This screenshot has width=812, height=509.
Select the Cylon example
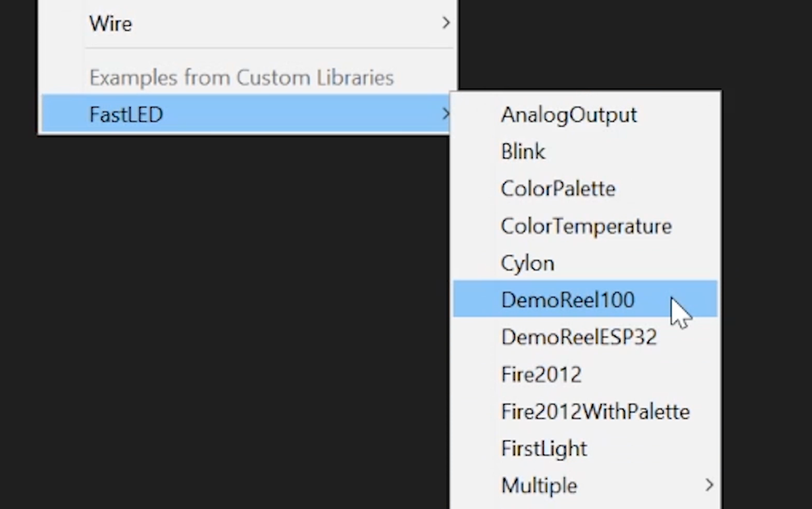pos(527,264)
